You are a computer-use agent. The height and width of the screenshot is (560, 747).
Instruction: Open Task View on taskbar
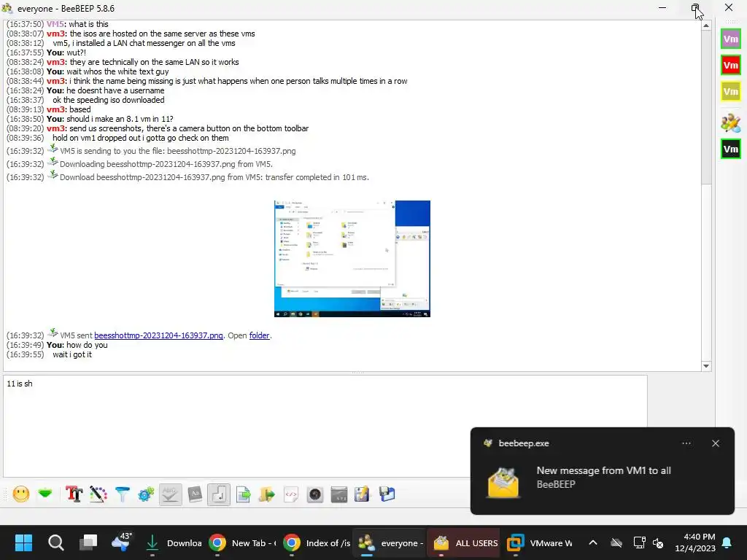[x=88, y=542]
